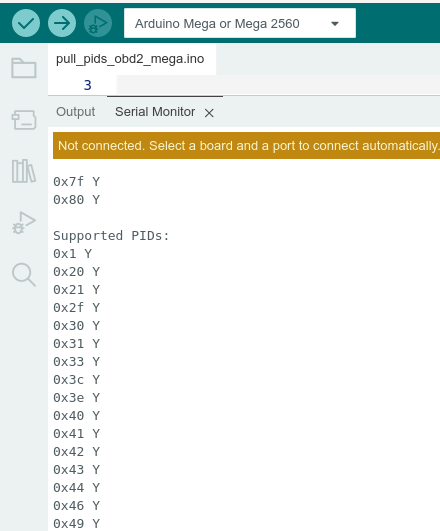Image resolution: width=440 pixels, height=531 pixels.
Task: Click the Supported PIDs: output line
Action: click(x=111, y=236)
